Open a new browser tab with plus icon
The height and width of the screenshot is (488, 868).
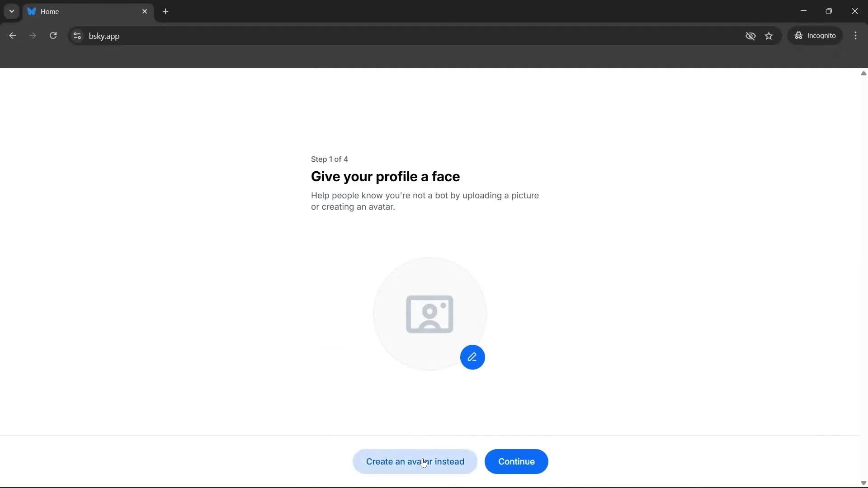tap(165, 11)
